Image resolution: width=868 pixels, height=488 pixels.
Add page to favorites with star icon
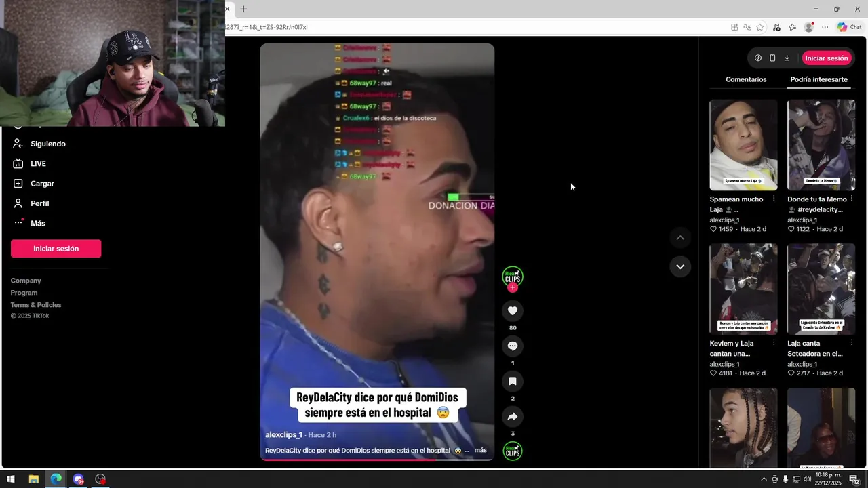pyautogui.click(x=760, y=27)
